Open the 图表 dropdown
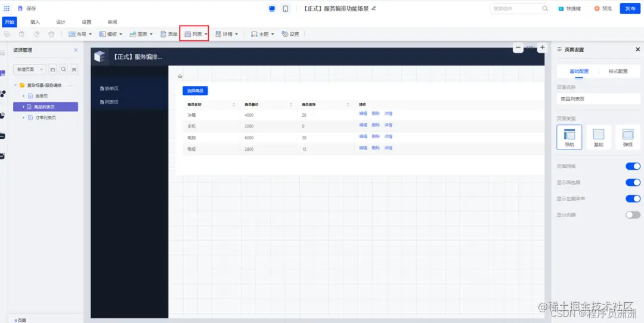 pyautogui.click(x=141, y=34)
